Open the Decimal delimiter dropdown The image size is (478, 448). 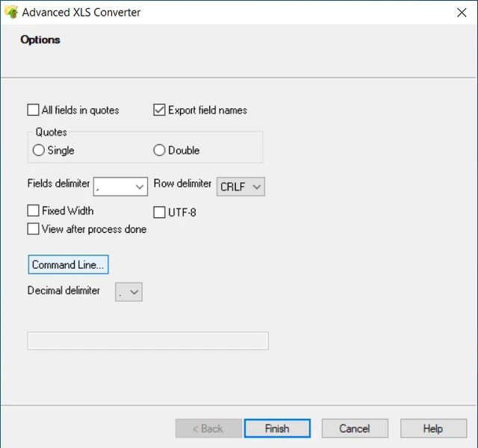point(128,292)
